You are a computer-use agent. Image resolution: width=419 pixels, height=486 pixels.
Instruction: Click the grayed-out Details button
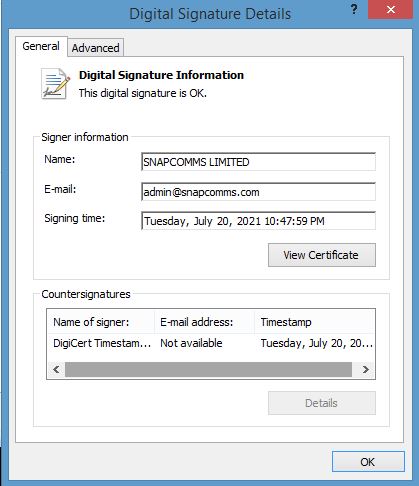point(322,403)
